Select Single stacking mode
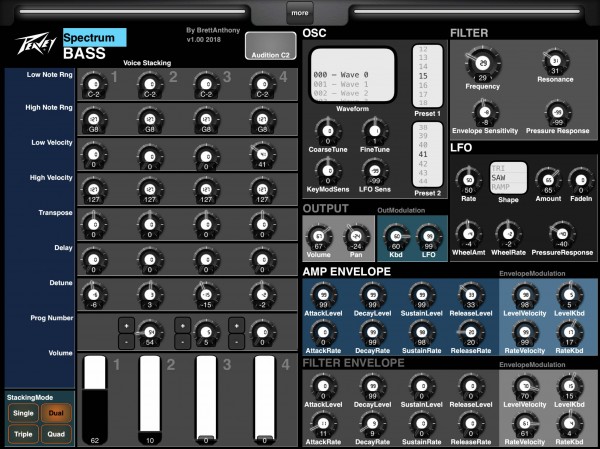 23,413
